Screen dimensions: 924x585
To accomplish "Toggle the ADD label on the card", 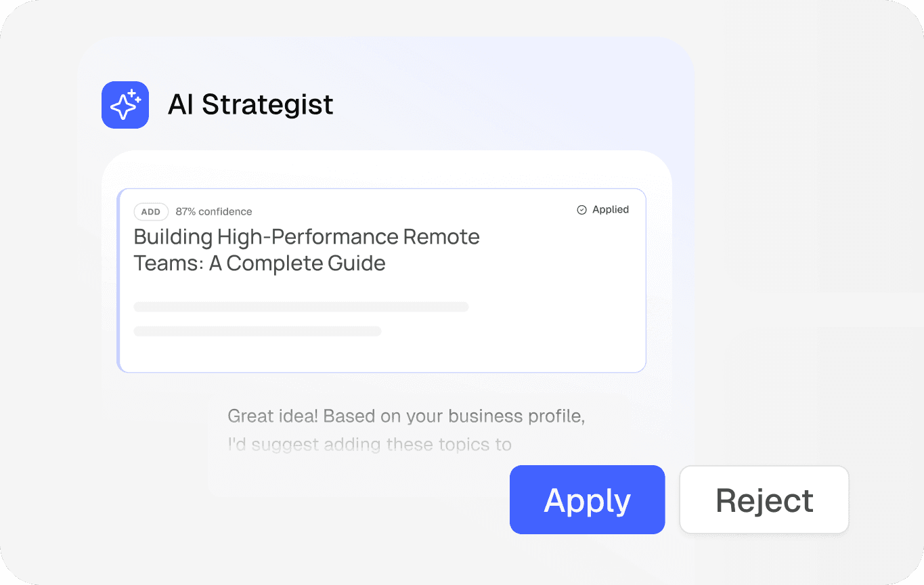I will click(x=151, y=211).
